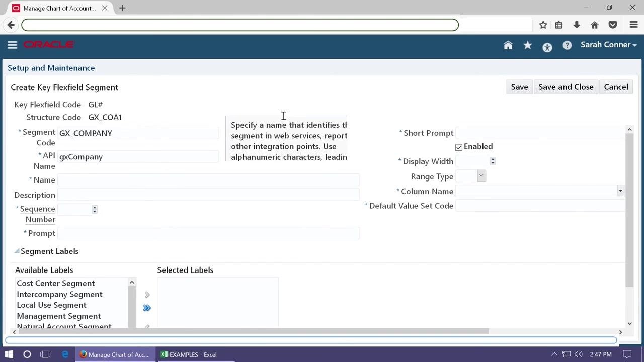Open the Range Type dropdown
The height and width of the screenshot is (362, 644).
[481, 176]
